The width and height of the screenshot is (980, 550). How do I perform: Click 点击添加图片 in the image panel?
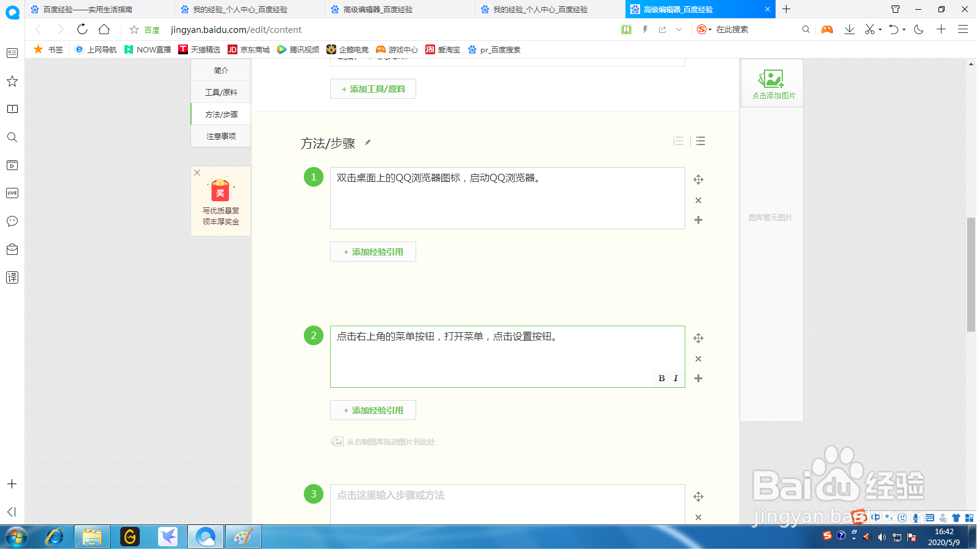click(771, 83)
